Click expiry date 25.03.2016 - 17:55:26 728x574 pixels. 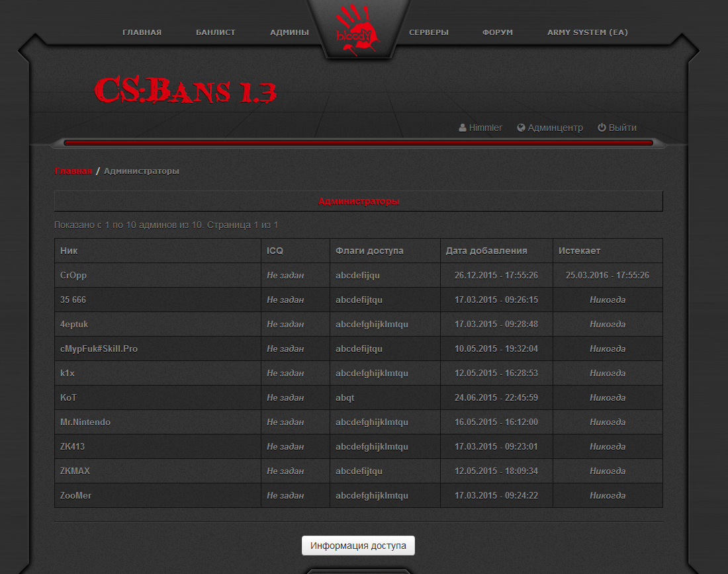coord(608,275)
